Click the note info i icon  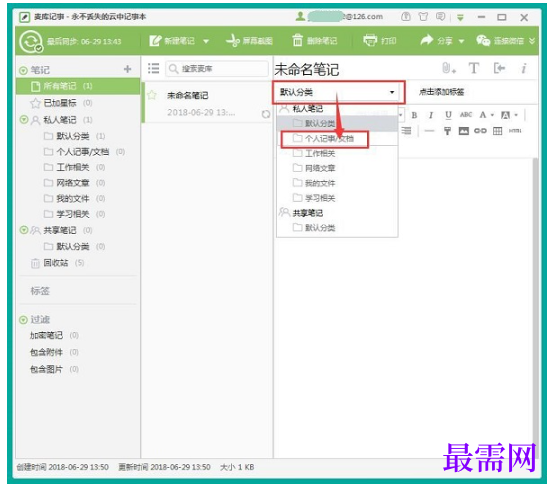point(523,68)
